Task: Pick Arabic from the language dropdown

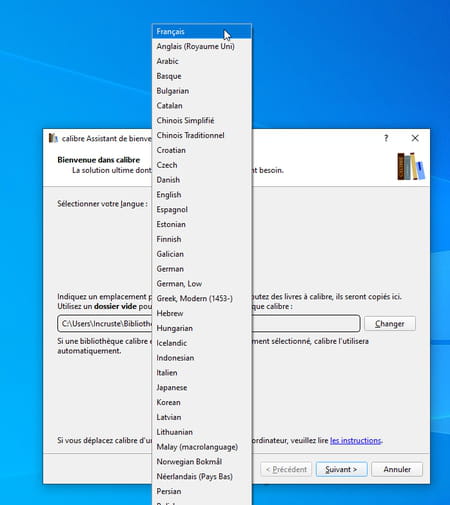Action: coord(202,61)
